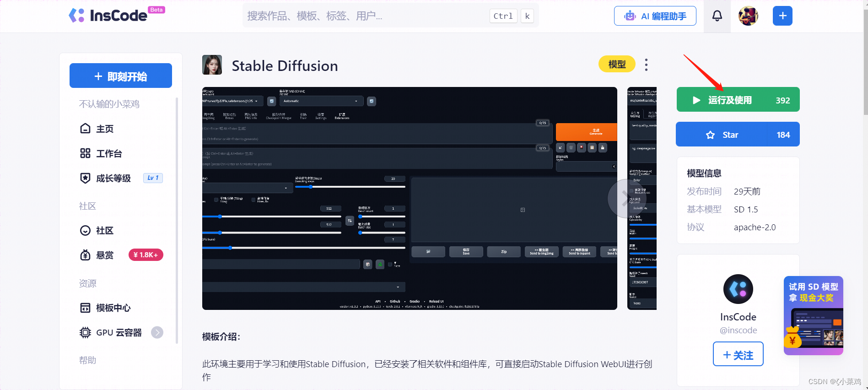Click the chip icon beside GPU 云容器
This screenshot has height=390, width=868.
(x=85, y=332)
